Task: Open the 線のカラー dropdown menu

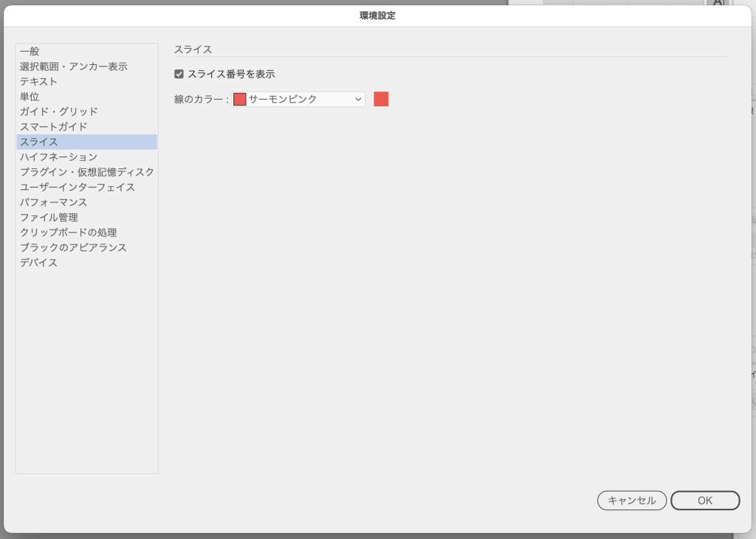Action: tap(298, 99)
